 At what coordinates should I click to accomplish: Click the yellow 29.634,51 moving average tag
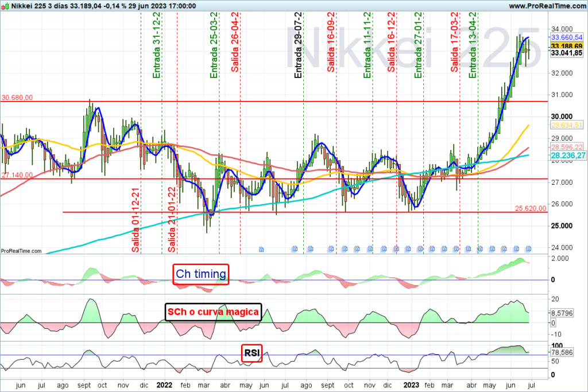(567, 125)
